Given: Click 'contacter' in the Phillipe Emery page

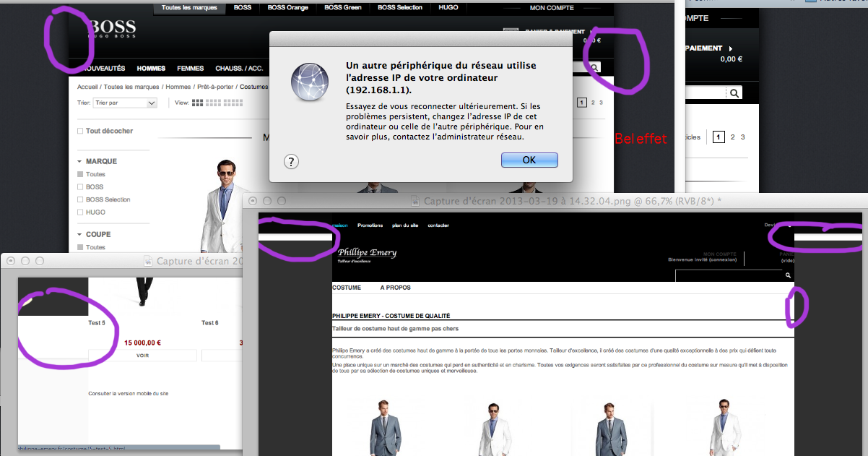Looking at the screenshot, I should click(438, 225).
